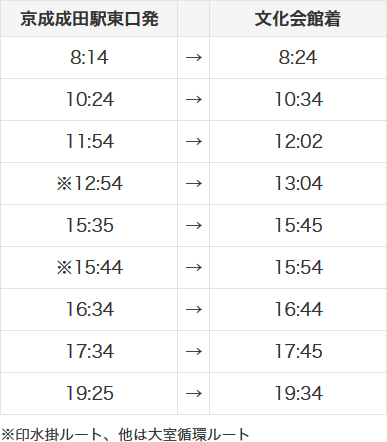This screenshot has height=442, width=387.
Task: Click the arrow beside ※12:54
Action: [x=194, y=184]
